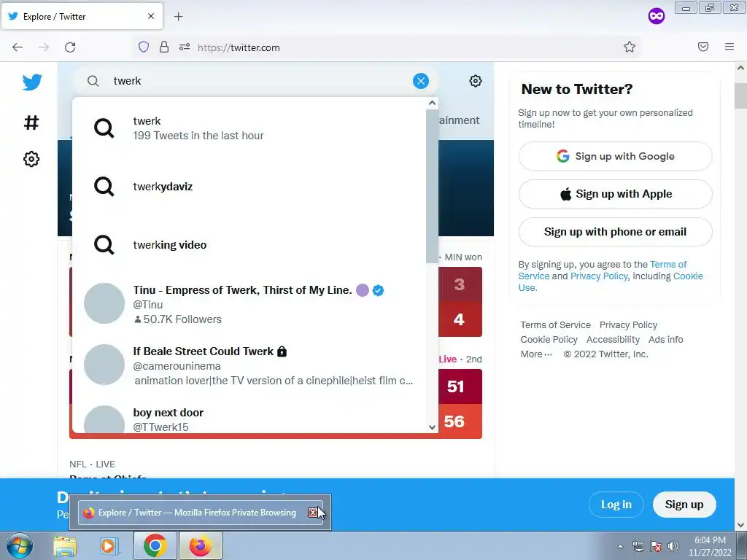The width and height of the screenshot is (747, 560).
Task: Open Settings from the left sidebar gear
Action: point(31,159)
